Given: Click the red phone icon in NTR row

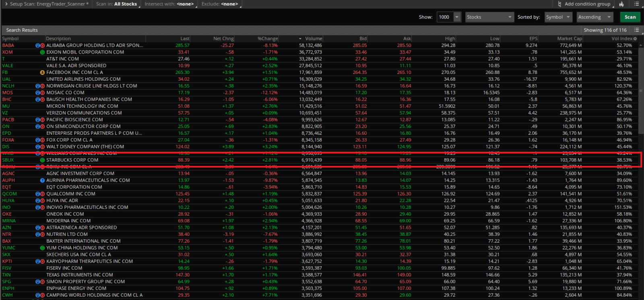Looking at the screenshot, I should point(42,234).
